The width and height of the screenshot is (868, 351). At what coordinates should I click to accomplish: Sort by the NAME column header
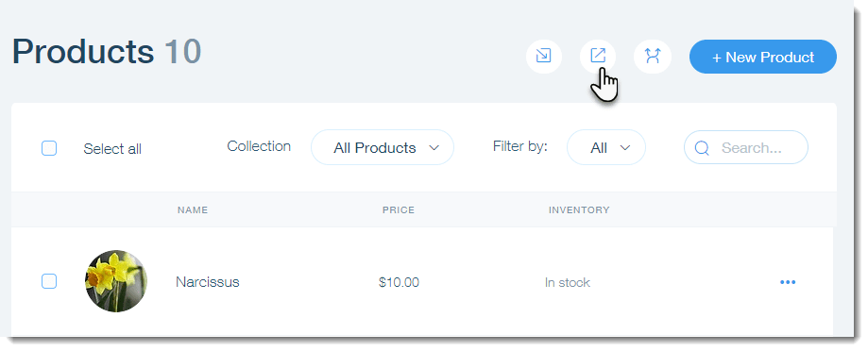pos(193,210)
